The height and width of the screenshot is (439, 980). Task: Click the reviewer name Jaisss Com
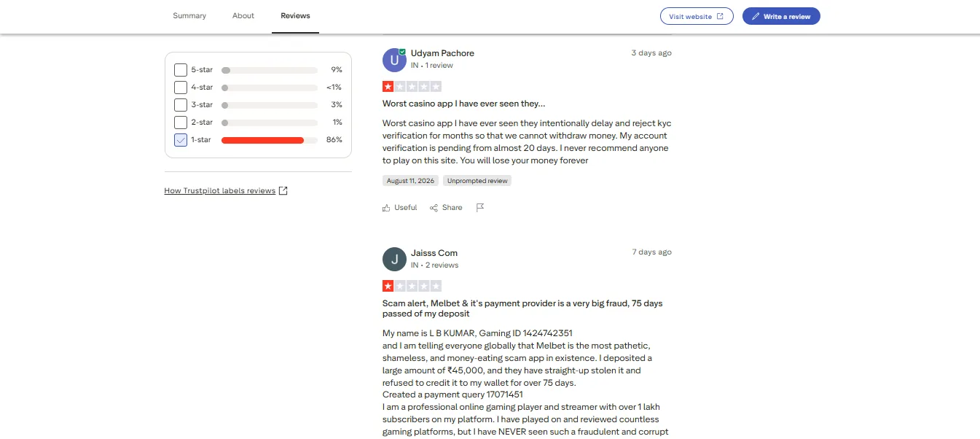coord(434,253)
